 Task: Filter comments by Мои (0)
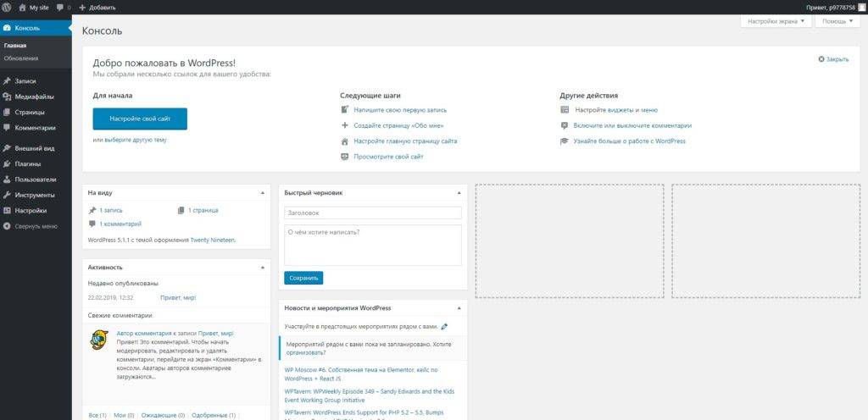tap(124, 415)
